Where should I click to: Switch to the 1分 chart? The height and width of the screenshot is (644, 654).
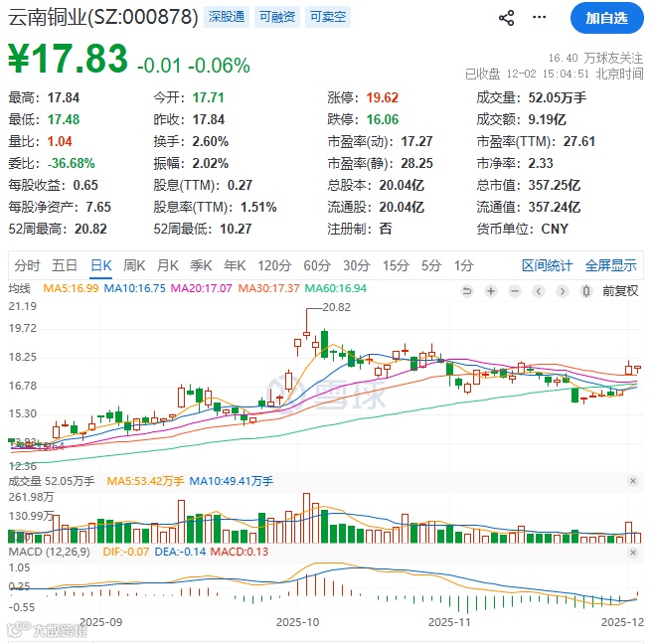(463, 265)
